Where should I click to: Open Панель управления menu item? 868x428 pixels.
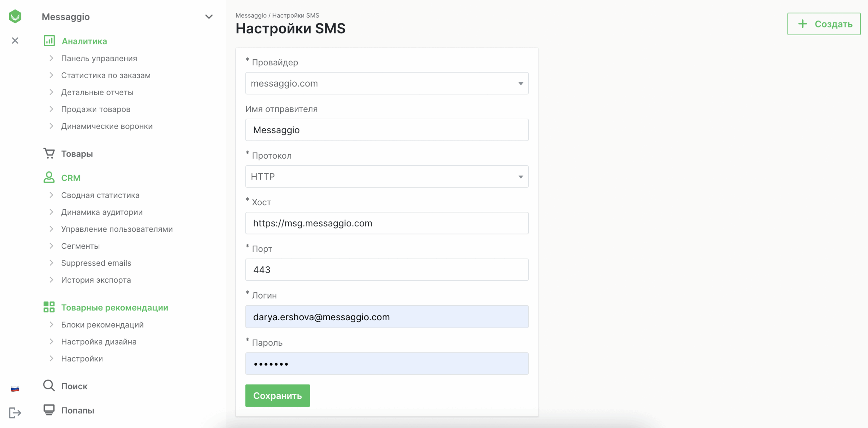[99, 58]
